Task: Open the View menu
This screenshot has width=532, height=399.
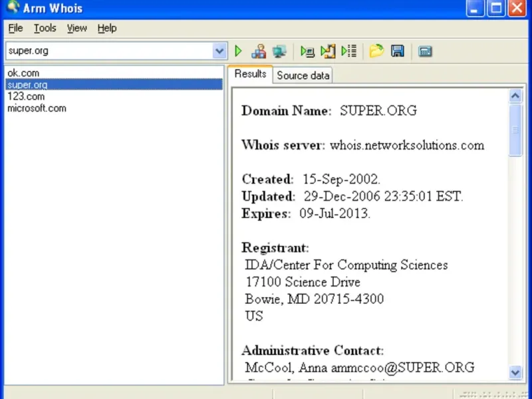Action: tap(76, 28)
